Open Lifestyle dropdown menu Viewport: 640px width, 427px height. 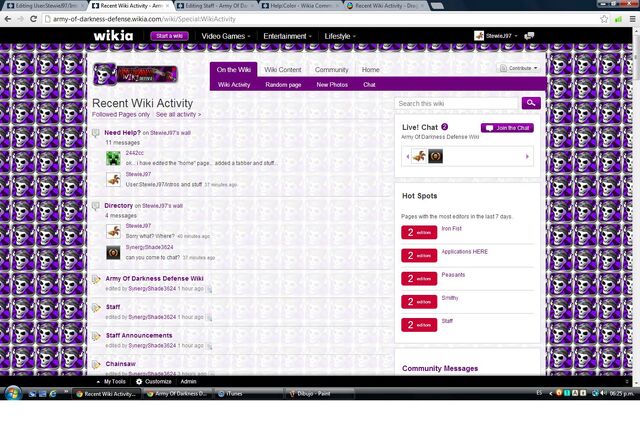340,36
